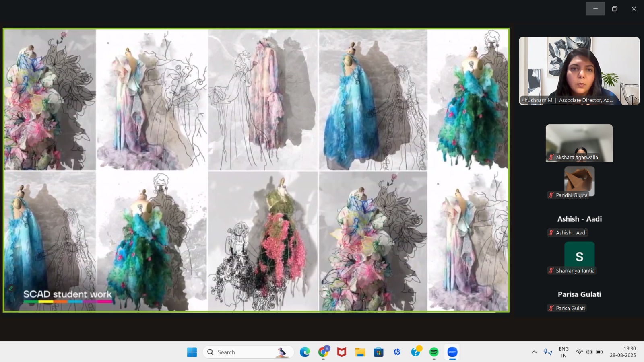
Task: Open the McAfee app in taskbar
Action: pyautogui.click(x=342, y=352)
